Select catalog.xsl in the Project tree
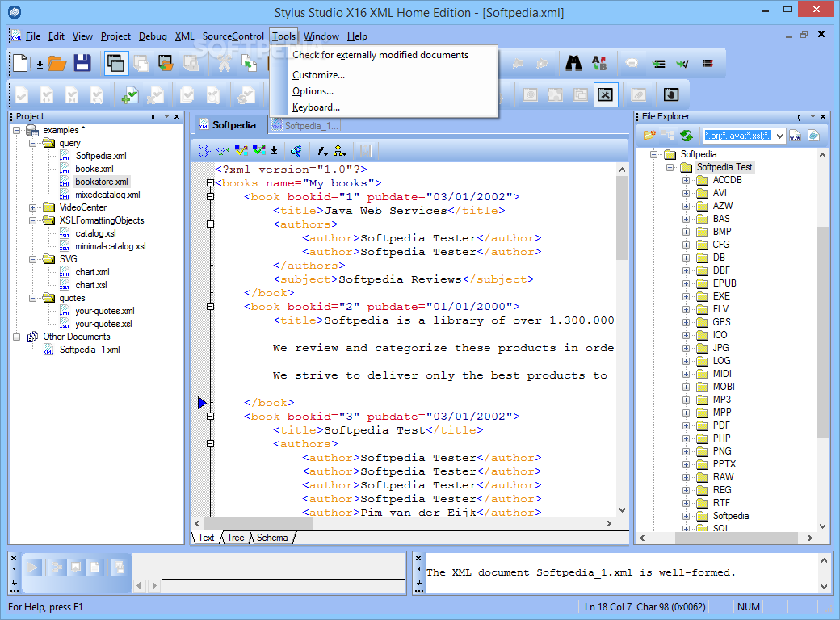Screen dimensions: 840x620 click(96, 233)
